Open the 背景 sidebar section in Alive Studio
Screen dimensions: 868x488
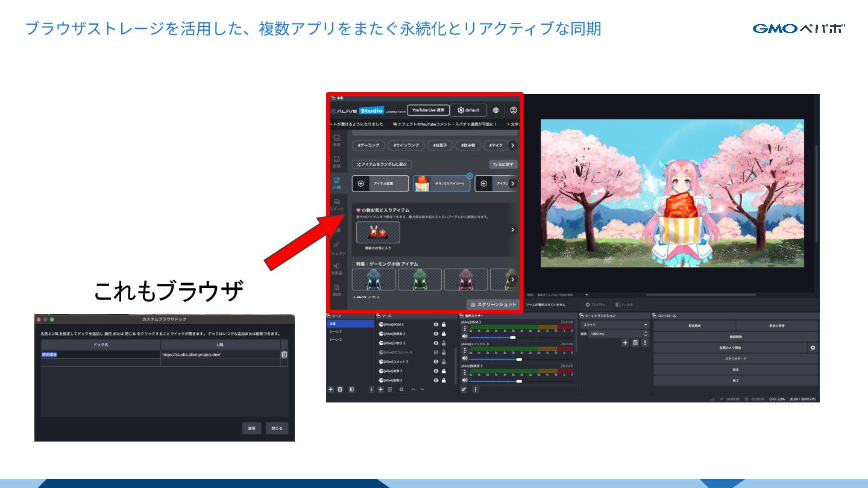pos(336,140)
